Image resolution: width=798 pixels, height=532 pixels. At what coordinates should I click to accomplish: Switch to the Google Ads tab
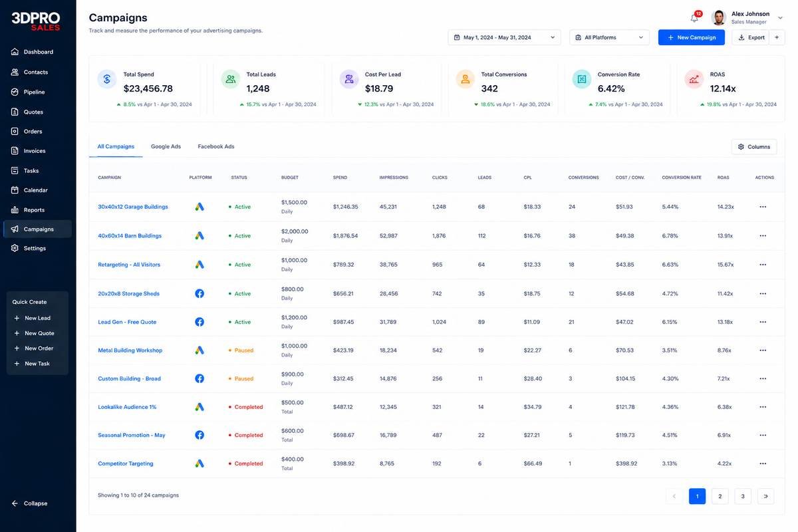(x=166, y=146)
